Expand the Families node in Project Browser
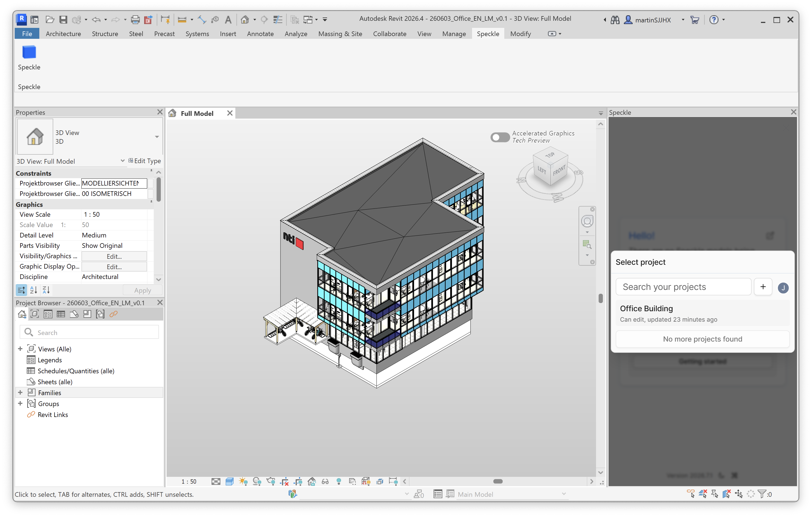812x517 pixels. 20,392
